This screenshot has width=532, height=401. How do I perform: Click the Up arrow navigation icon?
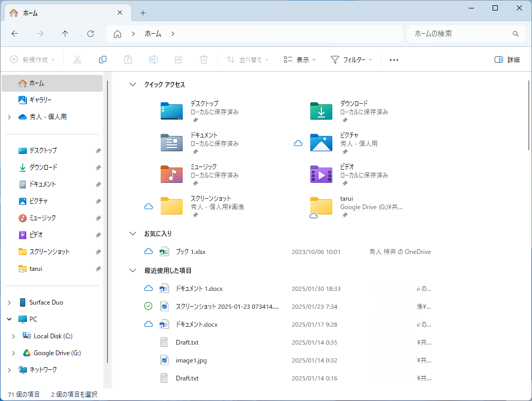coord(65,34)
